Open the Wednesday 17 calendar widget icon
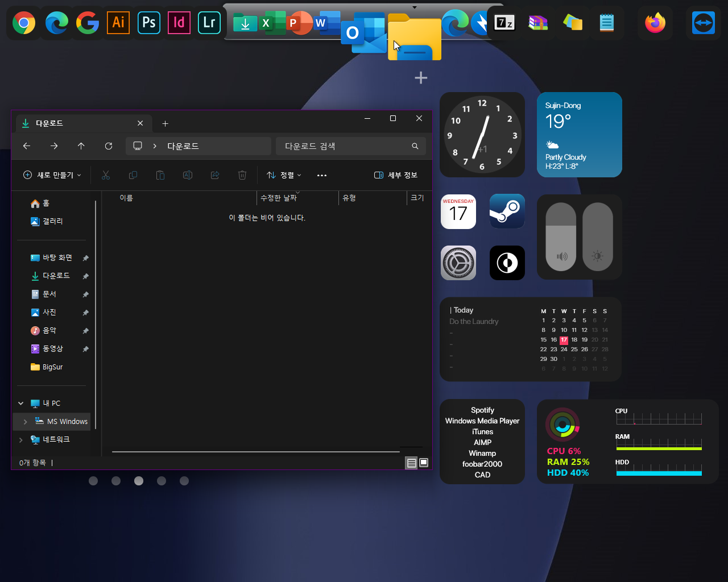Image resolution: width=728 pixels, height=582 pixels. pos(458,211)
